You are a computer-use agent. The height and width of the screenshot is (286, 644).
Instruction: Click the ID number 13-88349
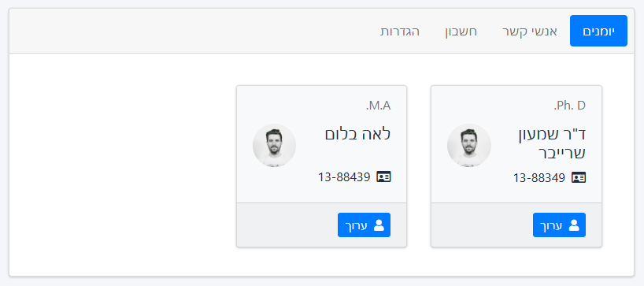(x=539, y=177)
